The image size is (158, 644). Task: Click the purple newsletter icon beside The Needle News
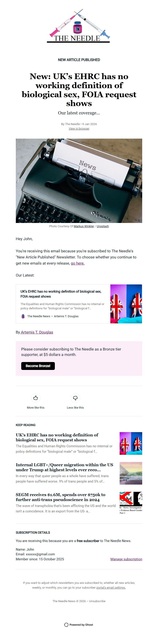(x=23, y=316)
